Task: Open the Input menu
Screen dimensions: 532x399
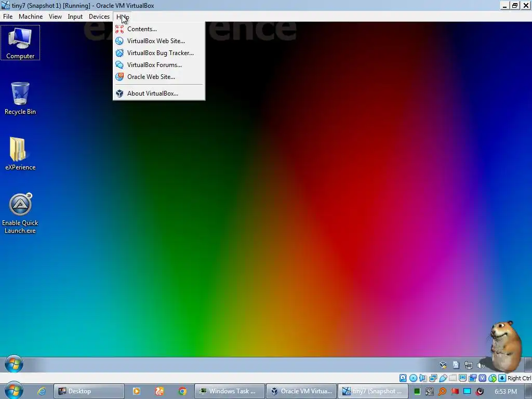Action: click(75, 17)
